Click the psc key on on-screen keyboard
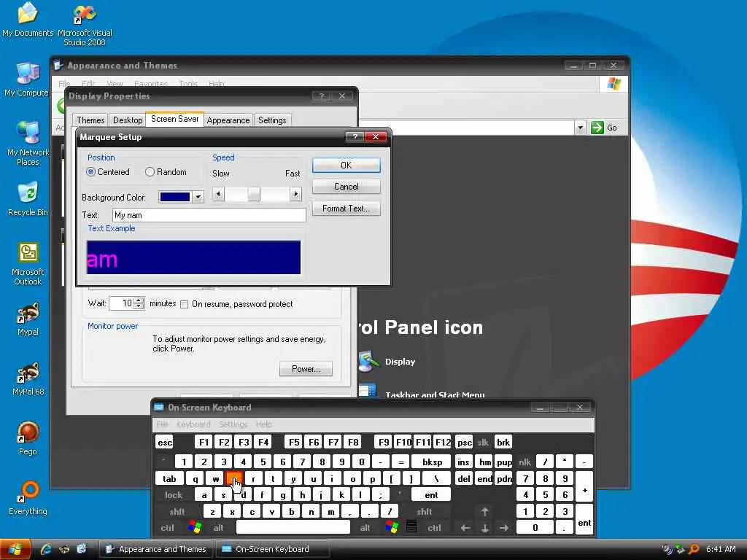 point(464,443)
